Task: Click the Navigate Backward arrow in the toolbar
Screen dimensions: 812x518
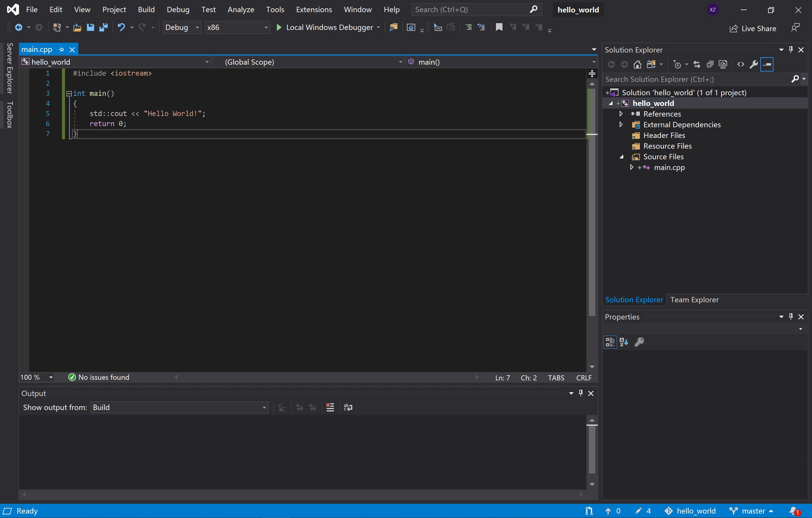Action: point(19,27)
